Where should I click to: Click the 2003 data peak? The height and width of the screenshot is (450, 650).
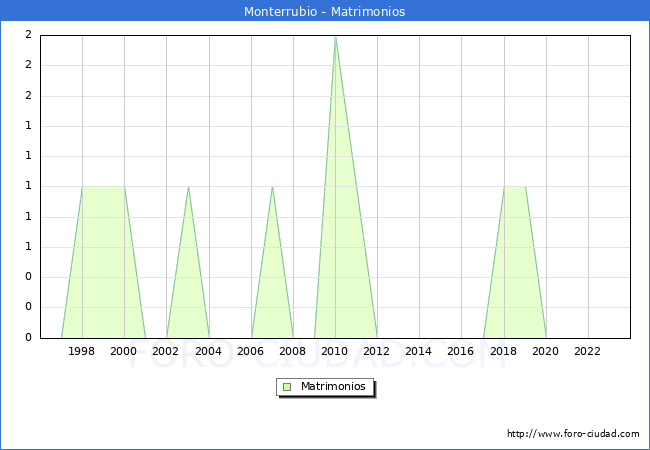pyautogui.click(x=189, y=187)
